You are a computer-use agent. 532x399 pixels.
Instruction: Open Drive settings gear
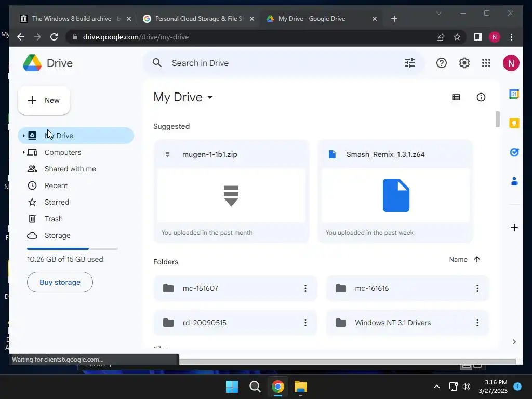[464, 63]
